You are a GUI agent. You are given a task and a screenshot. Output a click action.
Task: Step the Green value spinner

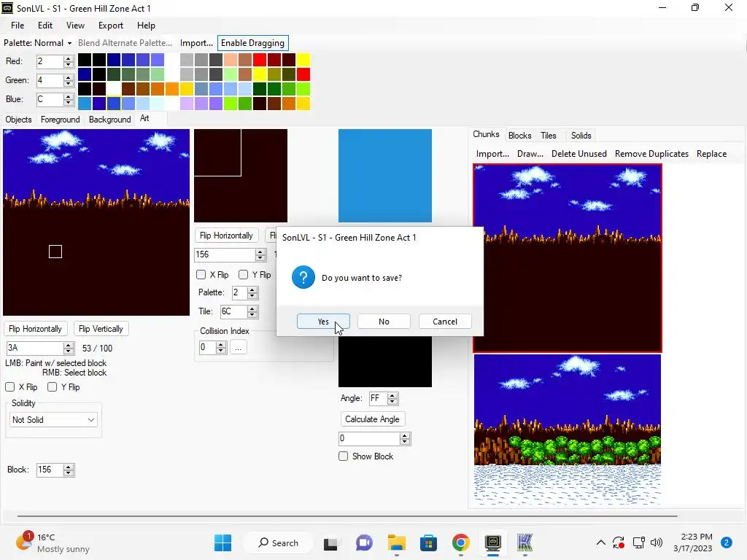click(x=69, y=80)
